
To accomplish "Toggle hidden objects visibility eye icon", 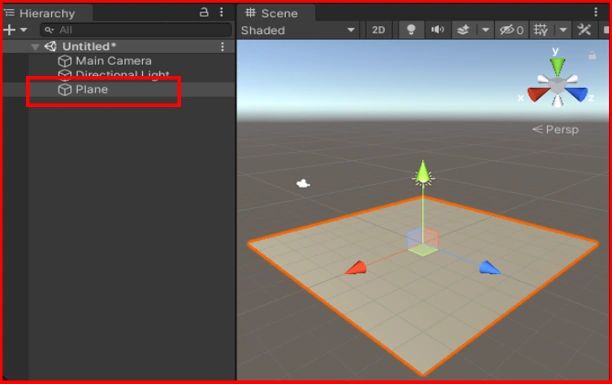I will (511, 30).
